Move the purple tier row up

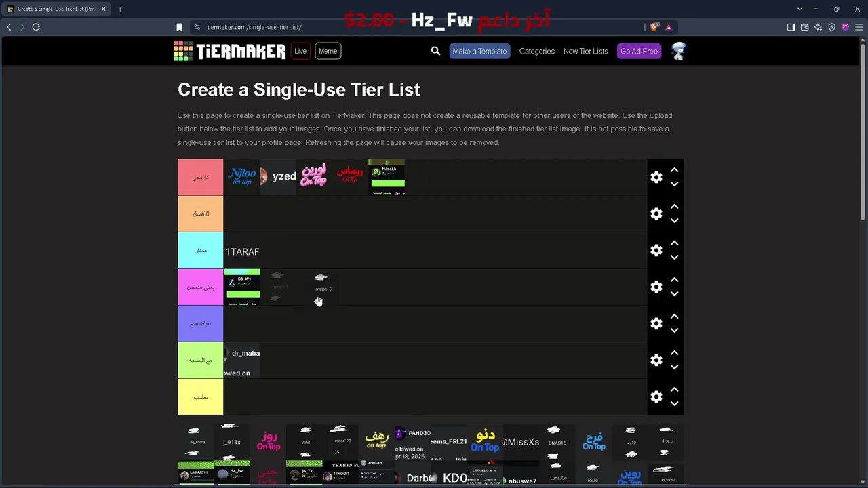coord(674,317)
